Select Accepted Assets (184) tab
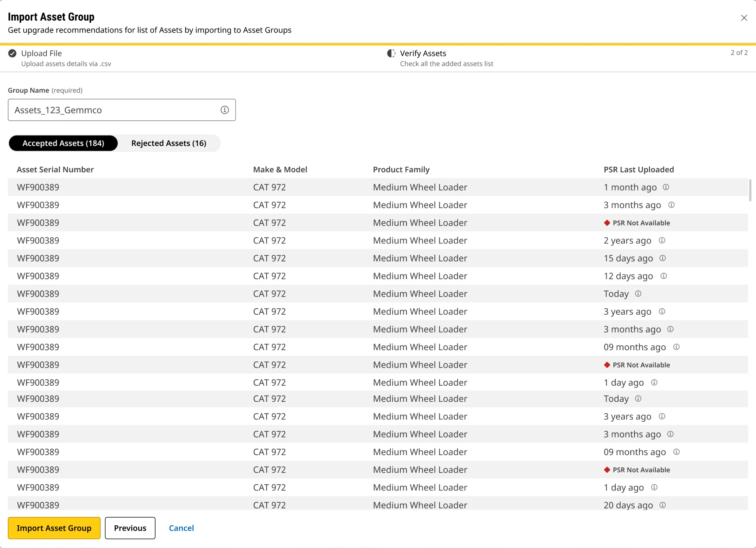The width and height of the screenshot is (756, 548). [63, 143]
